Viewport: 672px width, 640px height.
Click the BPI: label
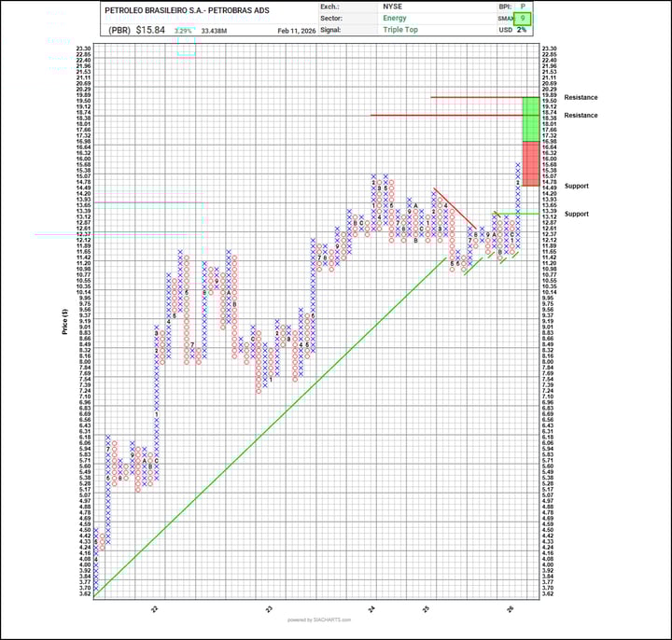point(505,7)
